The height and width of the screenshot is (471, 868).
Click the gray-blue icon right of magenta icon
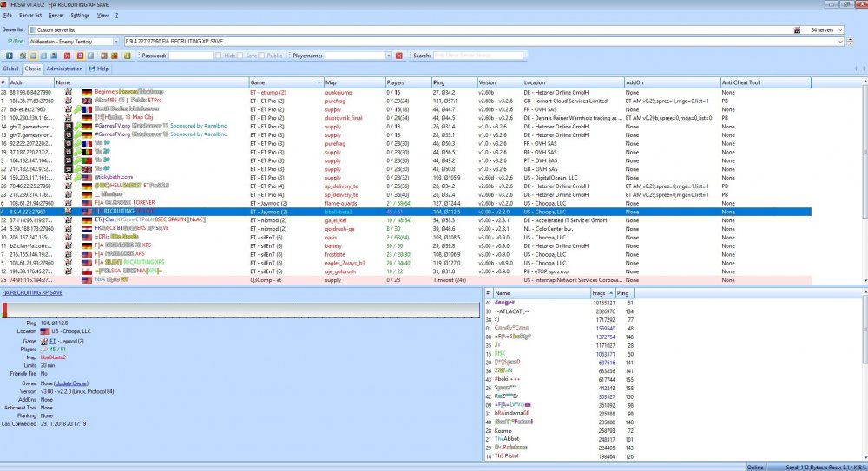pyautogui.click(x=91, y=56)
